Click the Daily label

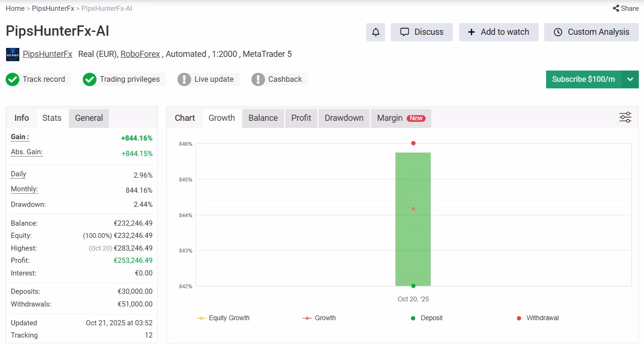point(18,174)
